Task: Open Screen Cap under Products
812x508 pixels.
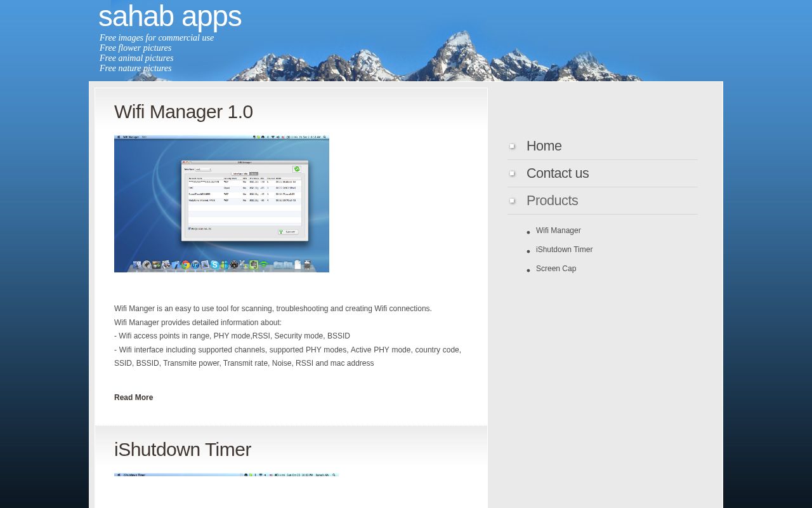Action: (556, 269)
